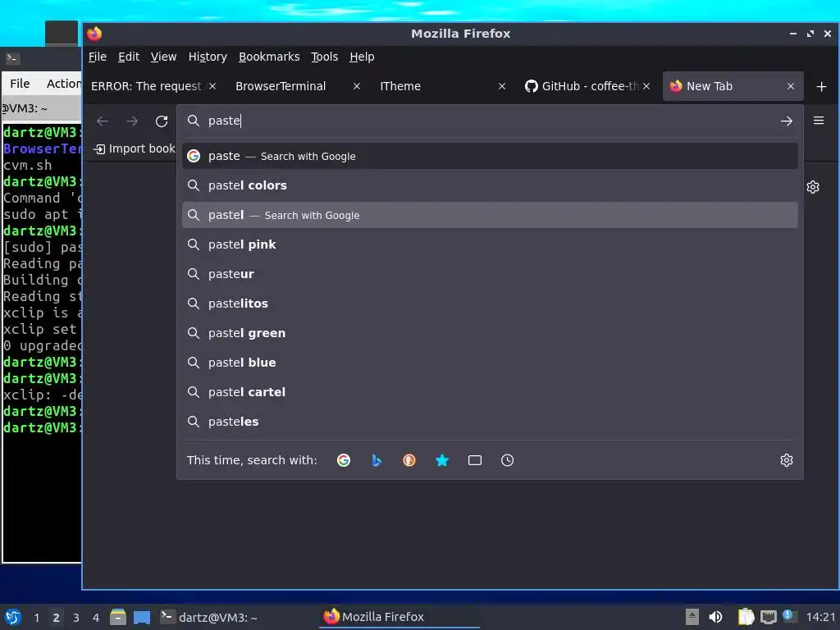
Task: Click the update notification tray icon
Action: pyautogui.click(x=789, y=616)
